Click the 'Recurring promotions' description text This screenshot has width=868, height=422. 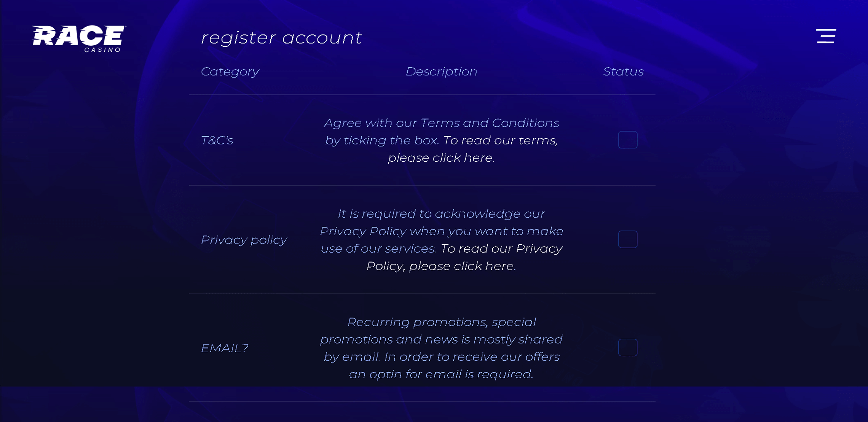pos(442,322)
